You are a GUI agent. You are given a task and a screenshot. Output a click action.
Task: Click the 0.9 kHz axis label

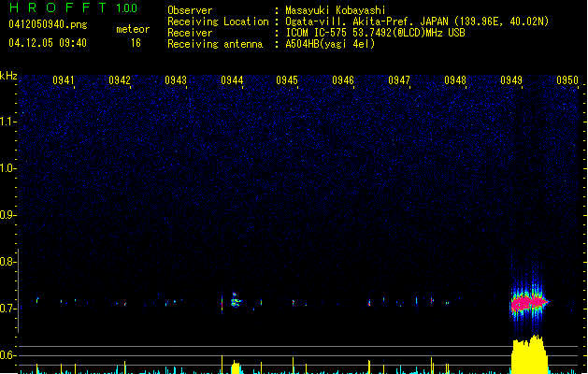point(7,215)
